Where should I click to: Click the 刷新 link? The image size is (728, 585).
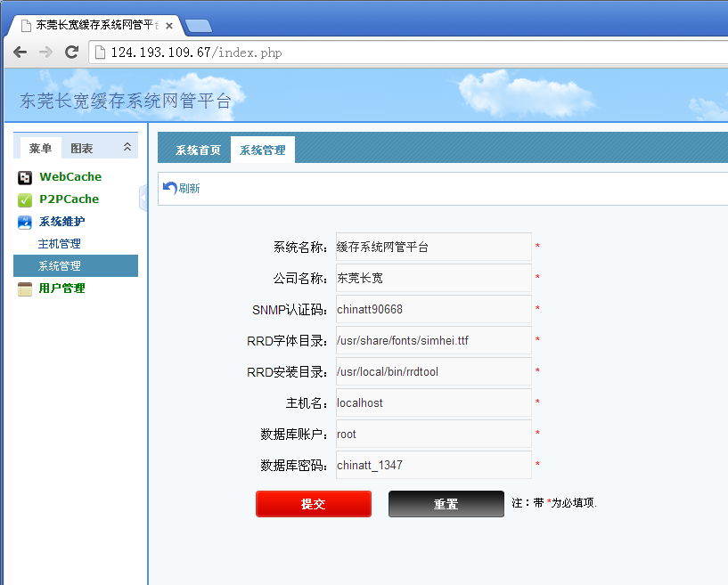click(190, 188)
